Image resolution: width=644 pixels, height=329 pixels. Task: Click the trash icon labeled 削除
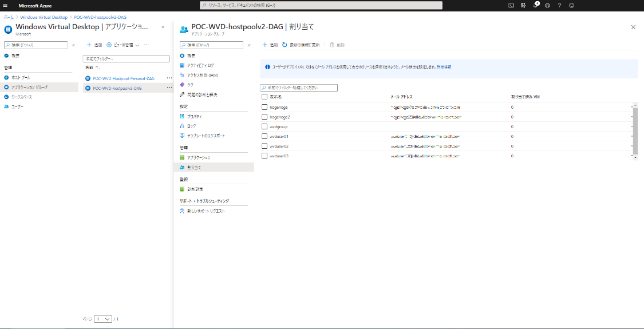(332, 45)
